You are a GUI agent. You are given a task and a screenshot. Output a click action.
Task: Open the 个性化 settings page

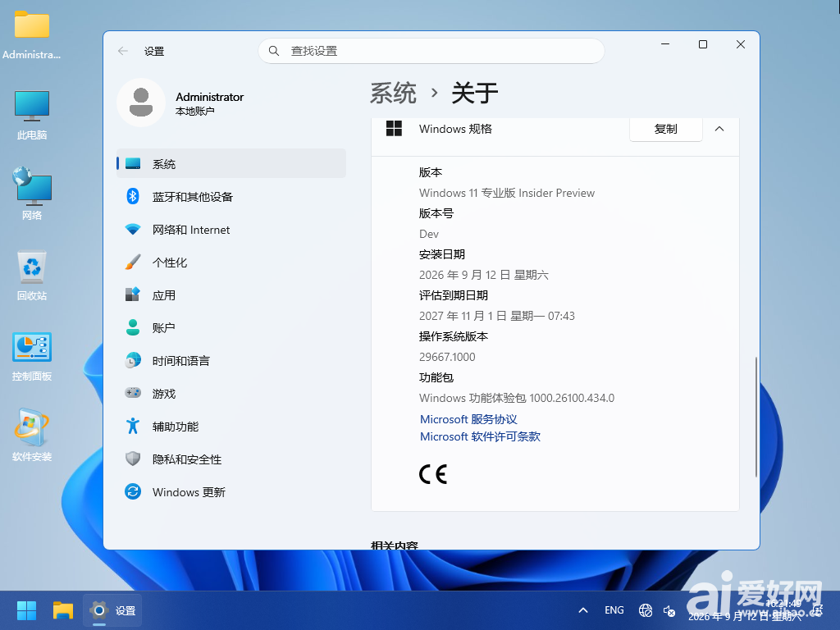(231, 262)
